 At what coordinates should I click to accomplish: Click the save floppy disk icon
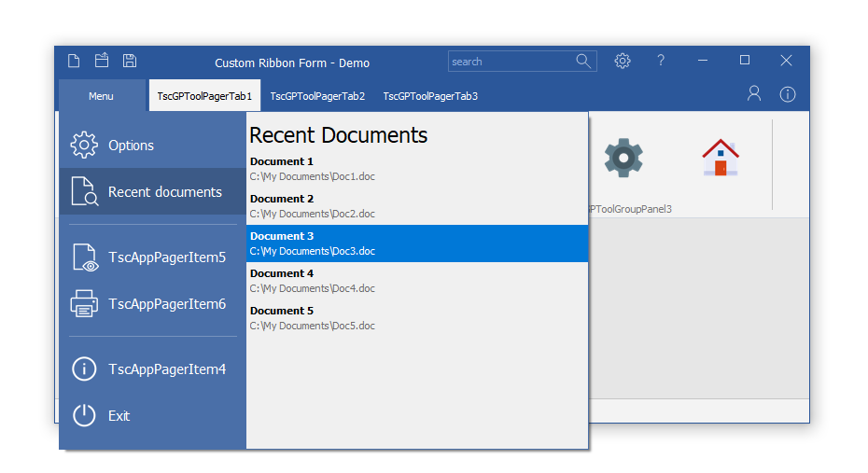click(x=130, y=61)
